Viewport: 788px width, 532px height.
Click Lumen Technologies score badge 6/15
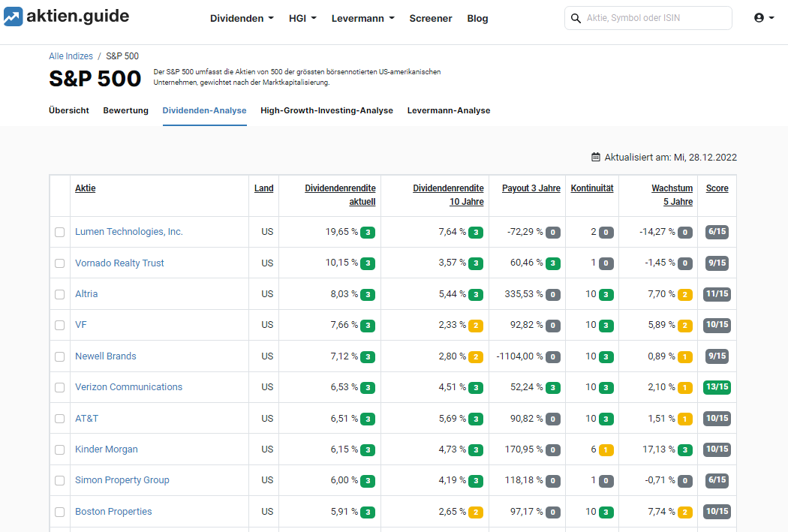717,232
